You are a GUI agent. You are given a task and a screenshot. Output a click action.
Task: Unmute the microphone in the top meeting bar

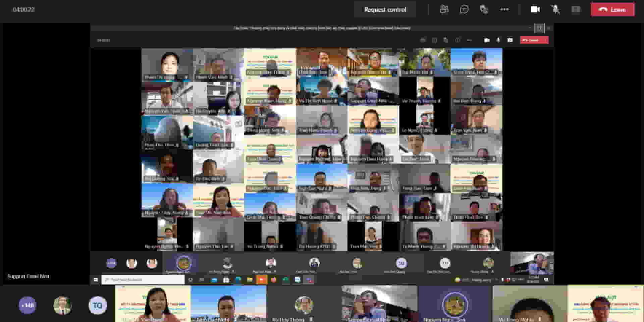click(555, 9)
